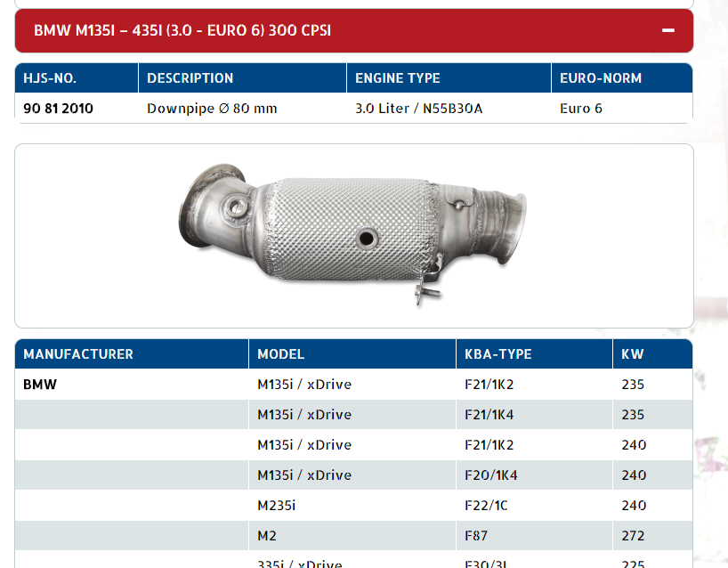The image size is (728, 568).
Task: Click the 235 kW value in F21/1K4 row
Action: click(633, 415)
